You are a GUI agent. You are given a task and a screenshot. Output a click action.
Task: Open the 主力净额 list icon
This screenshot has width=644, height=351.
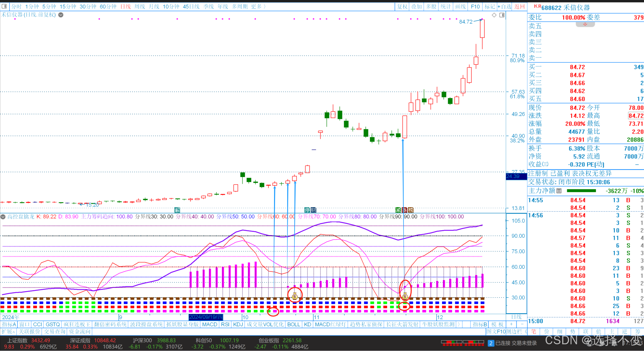(x=559, y=191)
